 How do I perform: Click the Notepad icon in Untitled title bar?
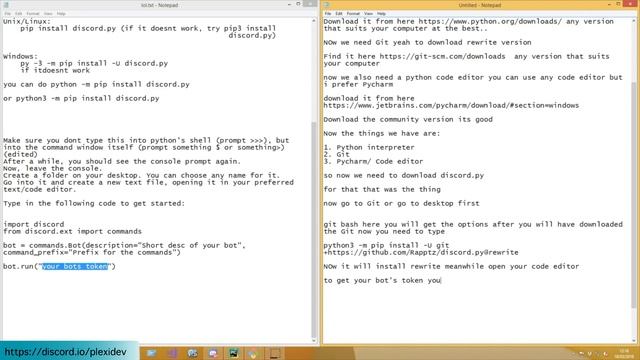(327, 5)
